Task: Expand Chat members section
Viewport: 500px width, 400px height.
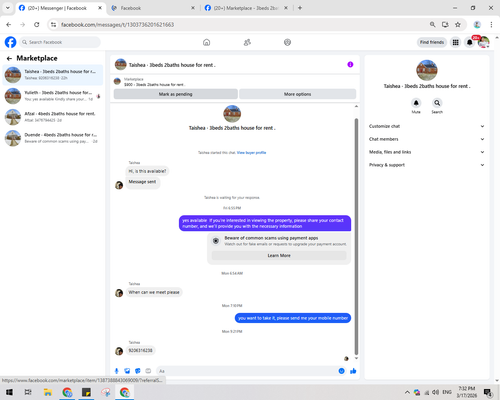Action: click(426, 139)
